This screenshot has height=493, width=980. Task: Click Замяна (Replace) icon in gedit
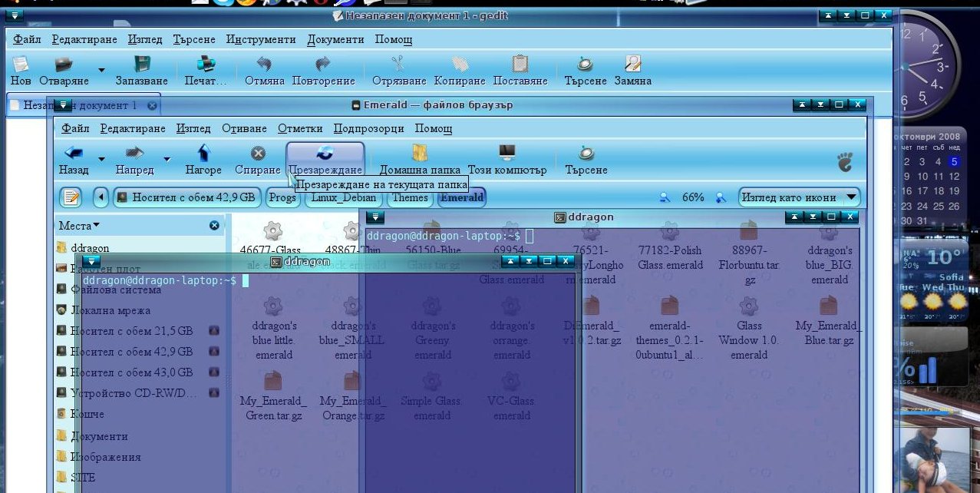tap(633, 65)
